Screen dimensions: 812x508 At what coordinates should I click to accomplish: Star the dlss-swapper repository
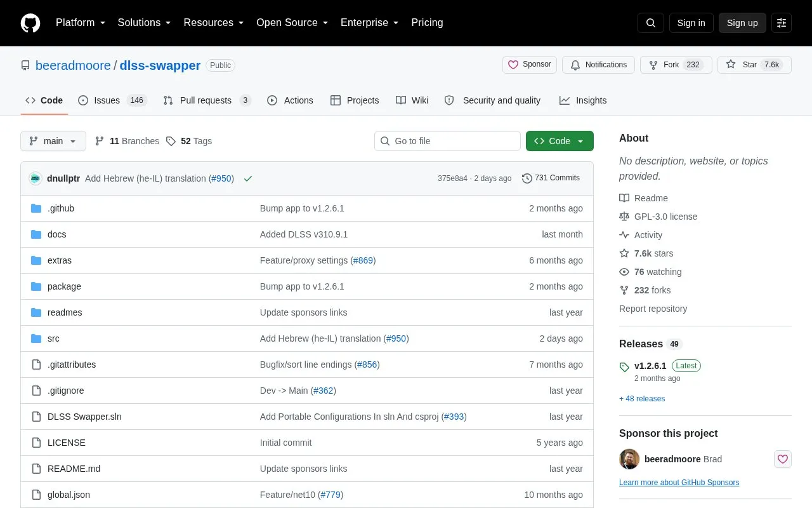click(x=754, y=65)
